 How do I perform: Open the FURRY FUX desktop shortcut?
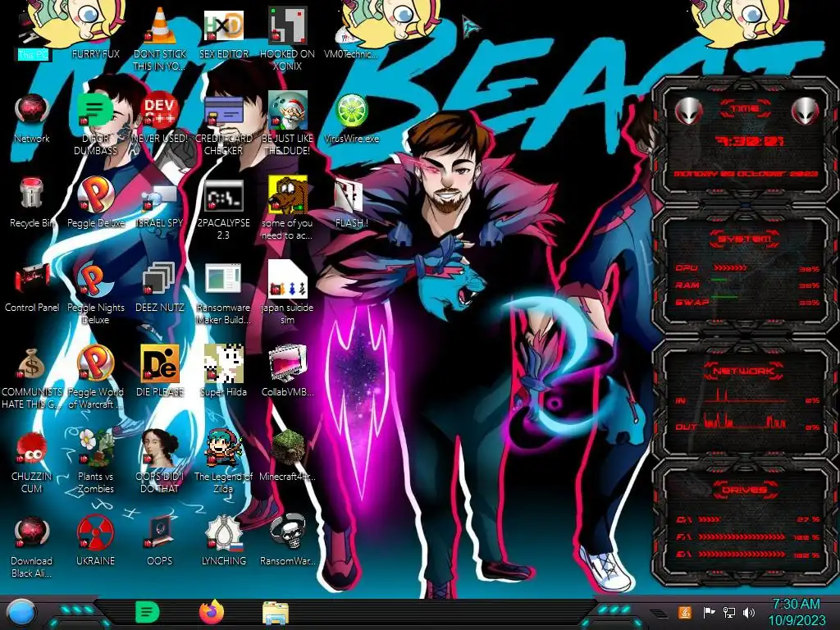(95, 32)
